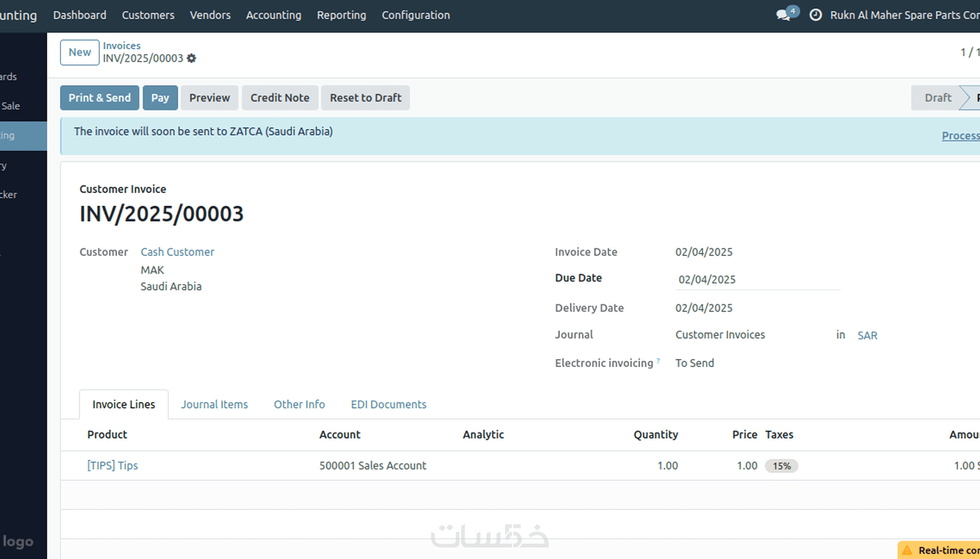Open the [TIPS] Tips product link

112,466
